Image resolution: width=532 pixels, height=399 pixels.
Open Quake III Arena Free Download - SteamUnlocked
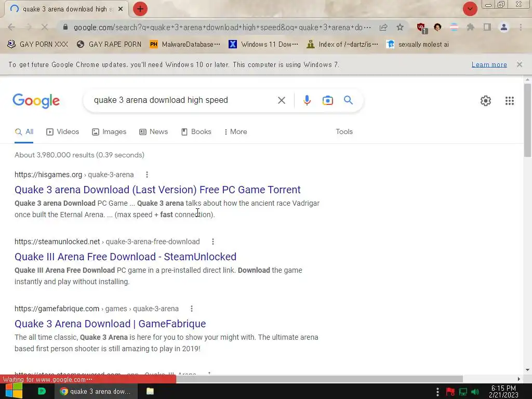(125, 257)
